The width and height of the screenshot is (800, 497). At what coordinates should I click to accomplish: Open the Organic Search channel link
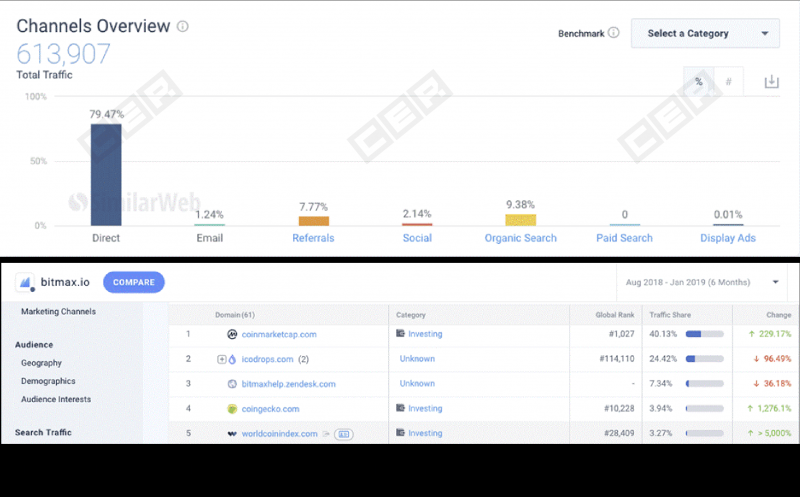pos(520,238)
